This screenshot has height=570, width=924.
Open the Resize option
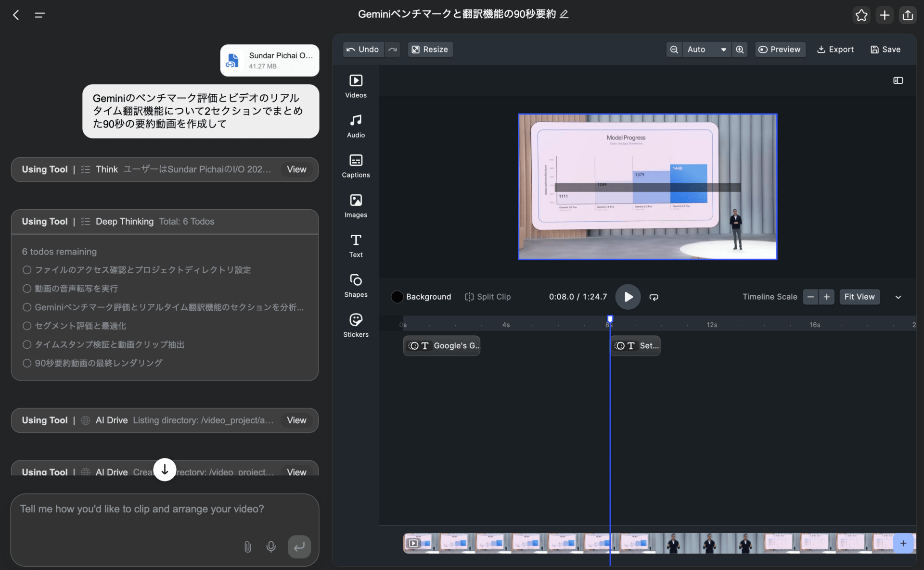[430, 49]
